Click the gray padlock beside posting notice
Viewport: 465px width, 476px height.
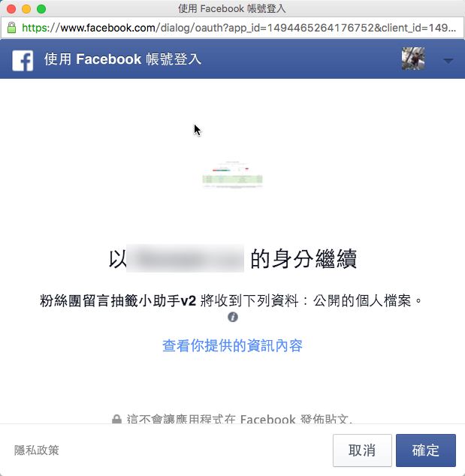(x=116, y=419)
